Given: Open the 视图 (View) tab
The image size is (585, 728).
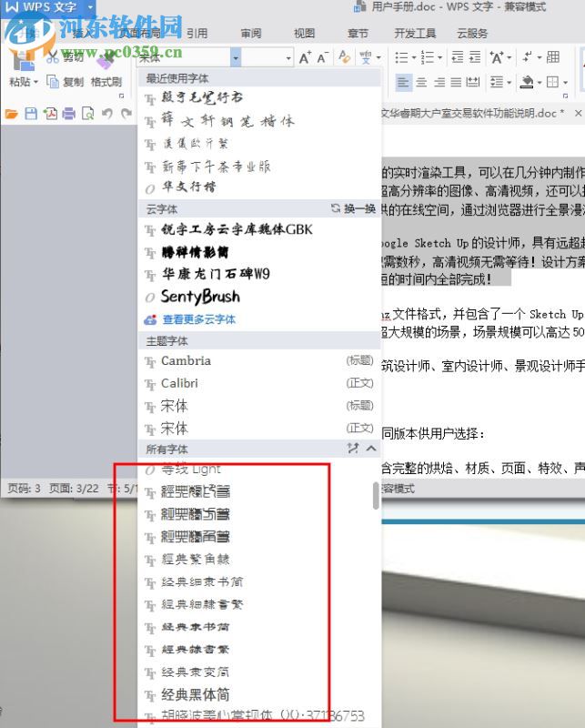Looking at the screenshot, I should 304,34.
